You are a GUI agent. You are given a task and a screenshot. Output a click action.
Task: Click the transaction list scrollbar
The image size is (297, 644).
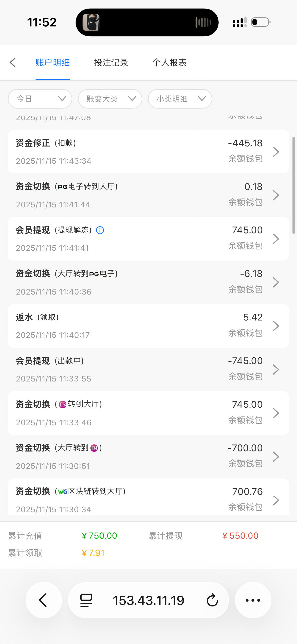[293, 185]
